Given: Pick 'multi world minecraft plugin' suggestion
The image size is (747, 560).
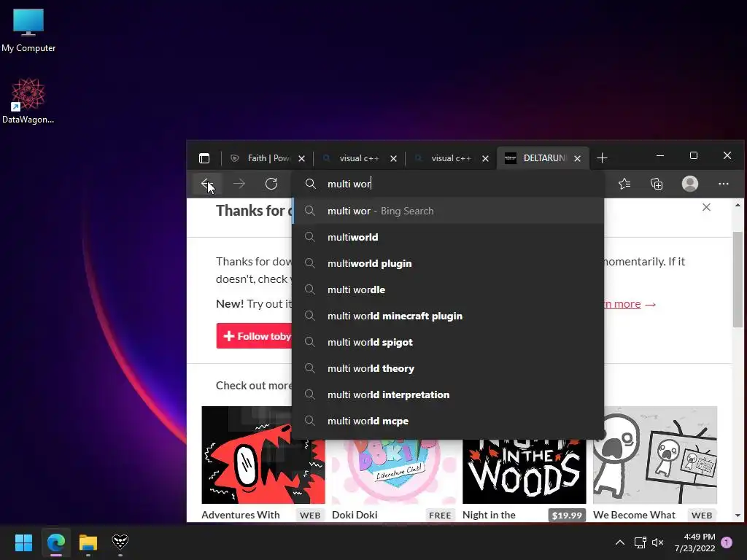Looking at the screenshot, I should 448,316.
